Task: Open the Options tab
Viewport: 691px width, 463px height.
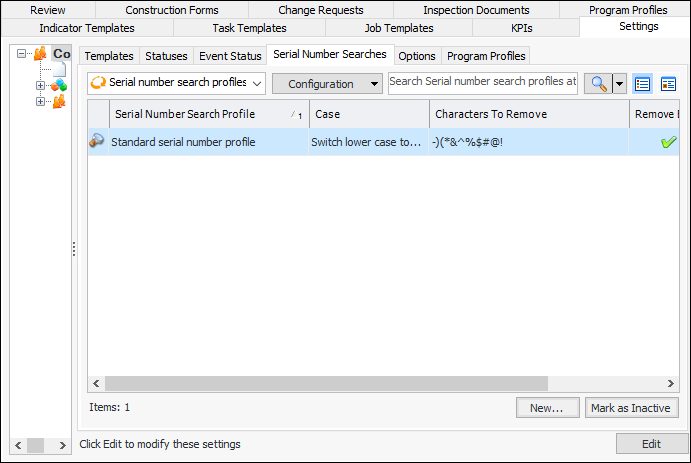Action: click(416, 56)
